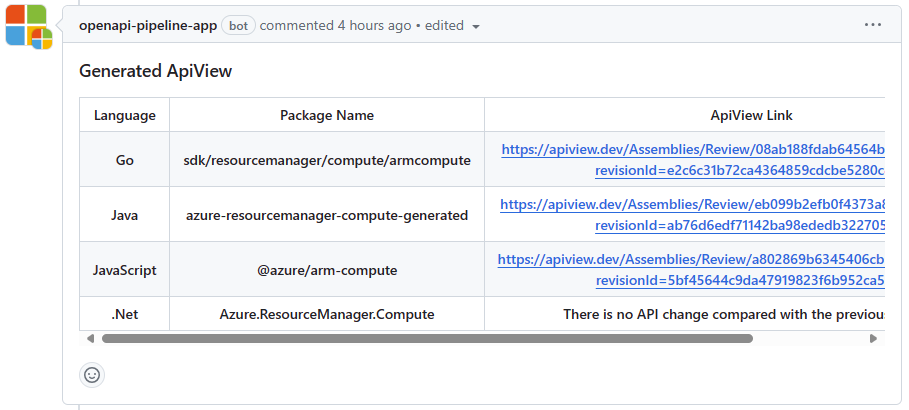Open the openapi-pipeline-app profile link
This screenshot has width=909, height=410.
(x=148, y=26)
